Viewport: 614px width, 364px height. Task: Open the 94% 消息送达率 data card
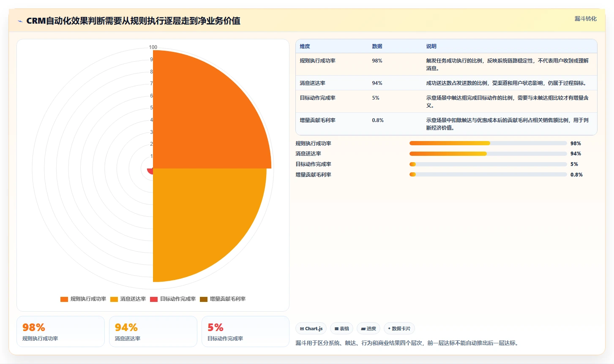(x=153, y=331)
